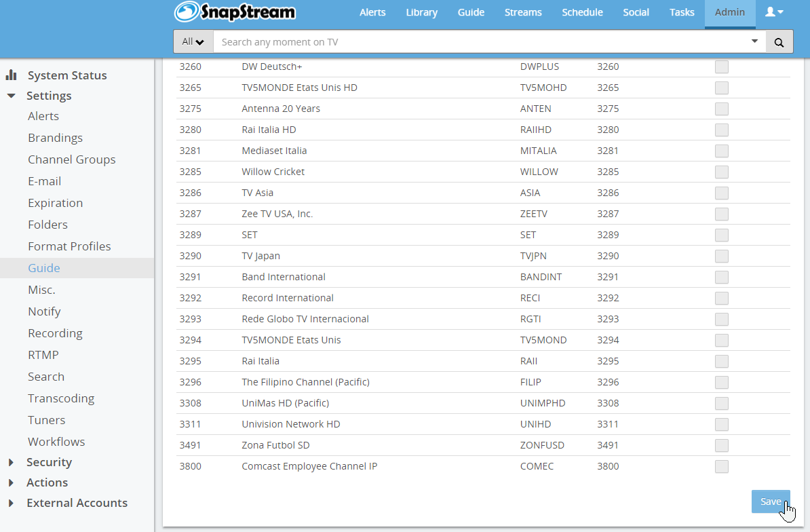Click the 'Willow Cricket' channel name
The width and height of the screenshot is (810, 532).
click(x=273, y=172)
